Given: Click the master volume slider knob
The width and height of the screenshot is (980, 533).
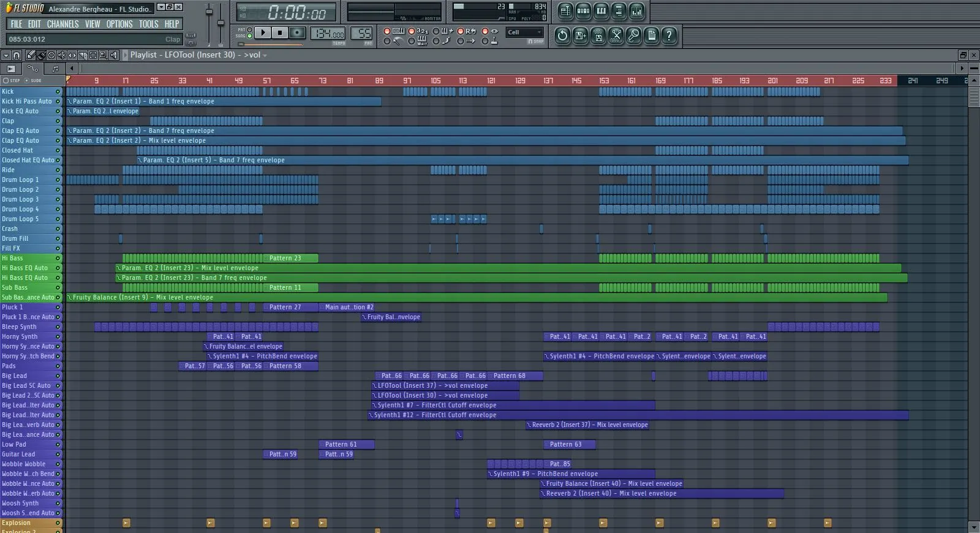Looking at the screenshot, I should 209,11.
